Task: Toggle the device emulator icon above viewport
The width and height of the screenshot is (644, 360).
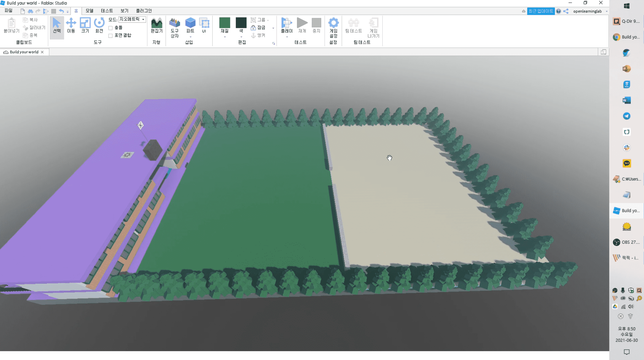Action: click(x=603, y=52)
